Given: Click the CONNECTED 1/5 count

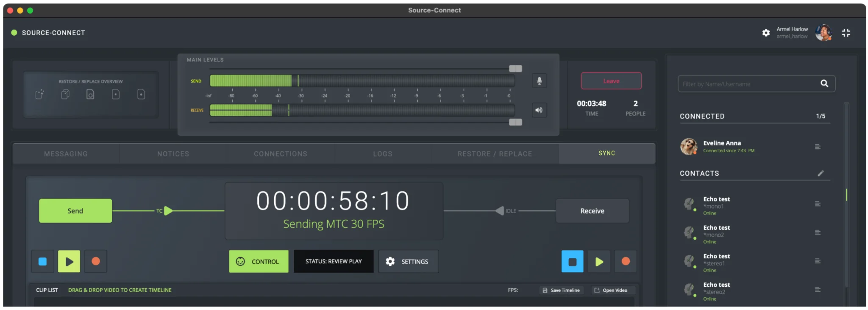Looking at the screenshot, I should coord(821,116).
